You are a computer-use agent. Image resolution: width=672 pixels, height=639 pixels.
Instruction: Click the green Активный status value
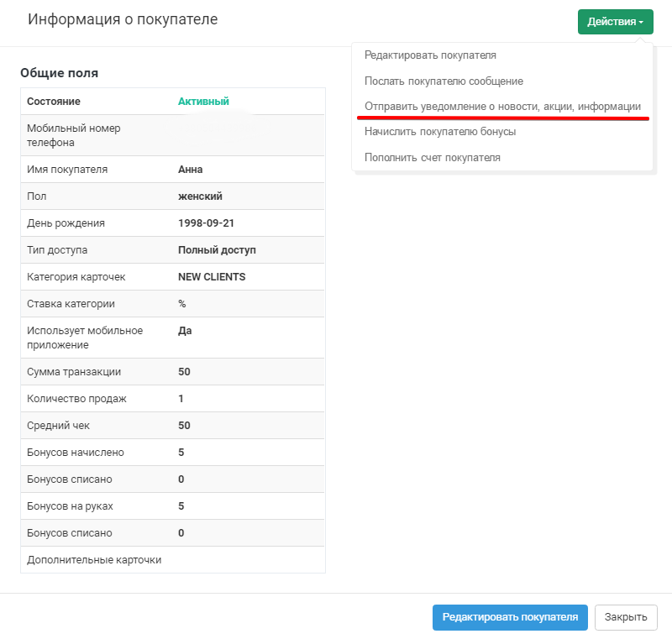click(x=203, y=102)
